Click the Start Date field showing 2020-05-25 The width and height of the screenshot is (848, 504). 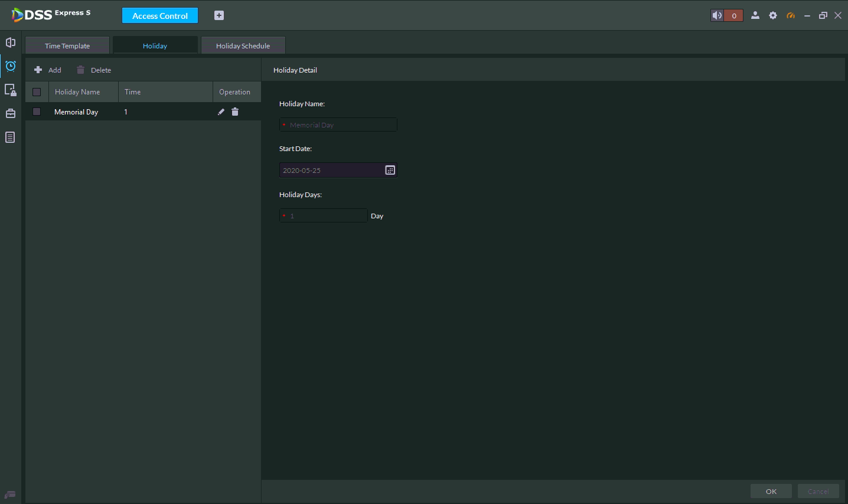(x=338, y=170)
